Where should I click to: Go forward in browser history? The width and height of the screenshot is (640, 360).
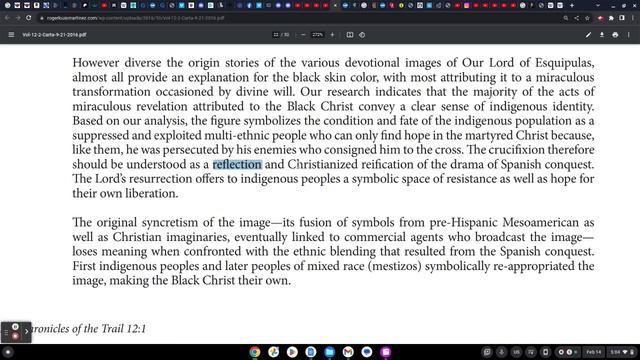pos(18,18)
